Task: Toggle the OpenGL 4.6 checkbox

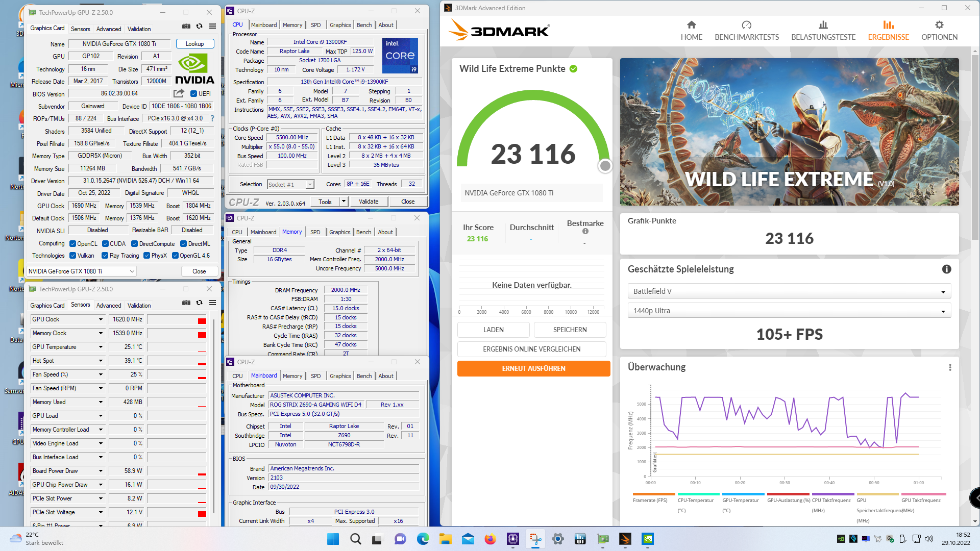Action: [x=175, y=256]
